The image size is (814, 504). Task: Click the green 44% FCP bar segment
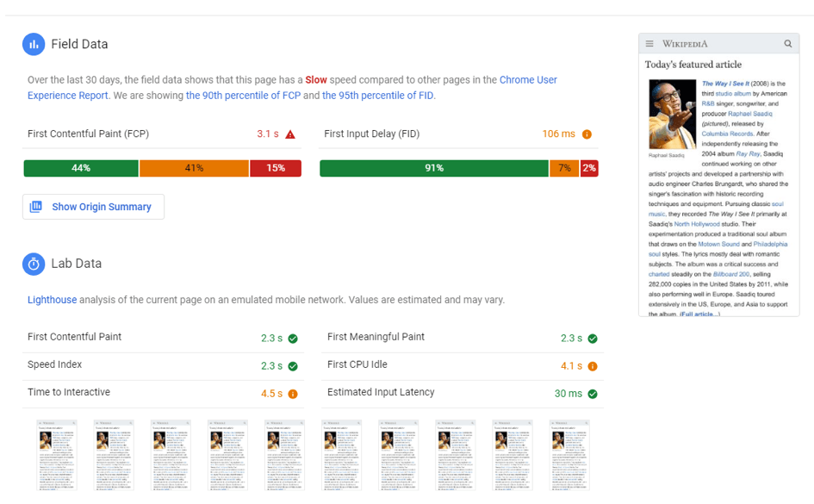tap(81, 168)
